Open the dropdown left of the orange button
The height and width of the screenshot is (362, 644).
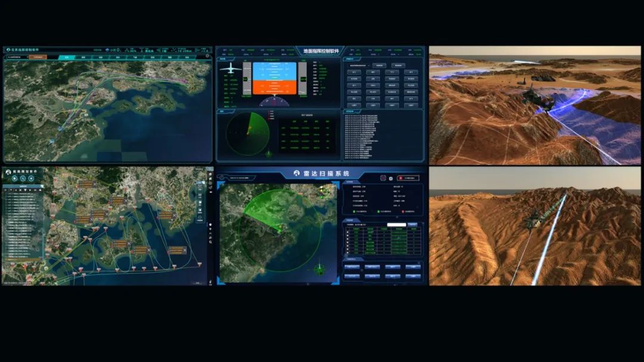(x=17, y=57)
